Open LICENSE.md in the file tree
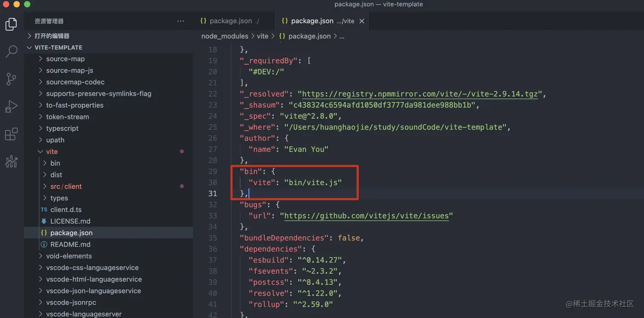 (70, 221)
